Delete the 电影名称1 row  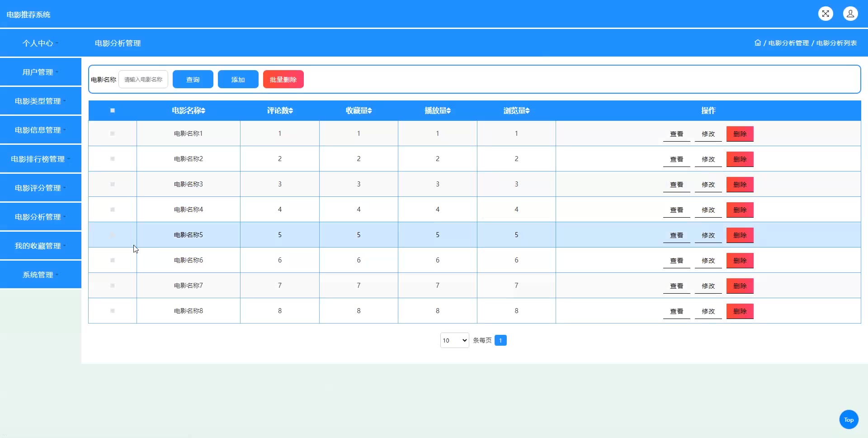[740, 134]
